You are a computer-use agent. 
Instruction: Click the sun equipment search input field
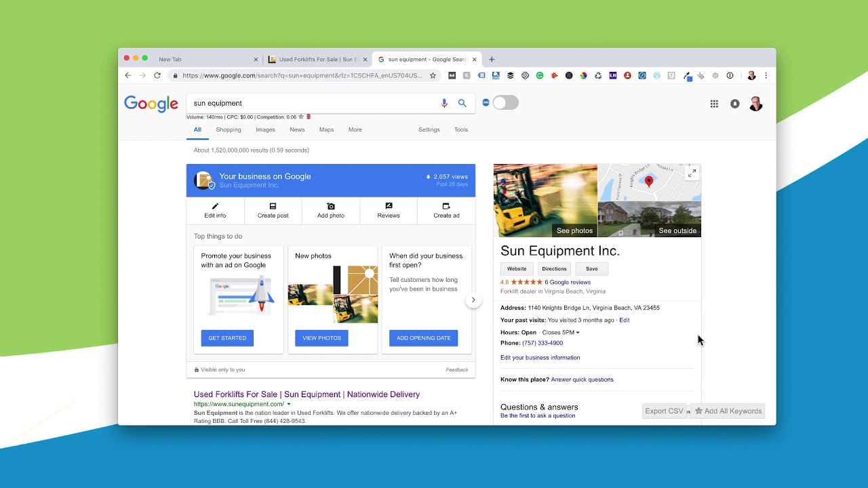(x=312, y=103)
